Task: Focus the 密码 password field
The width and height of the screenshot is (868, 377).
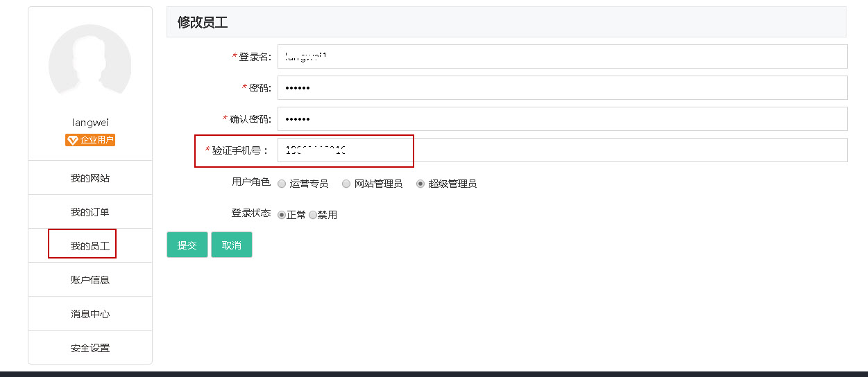Action: (562, 88)
